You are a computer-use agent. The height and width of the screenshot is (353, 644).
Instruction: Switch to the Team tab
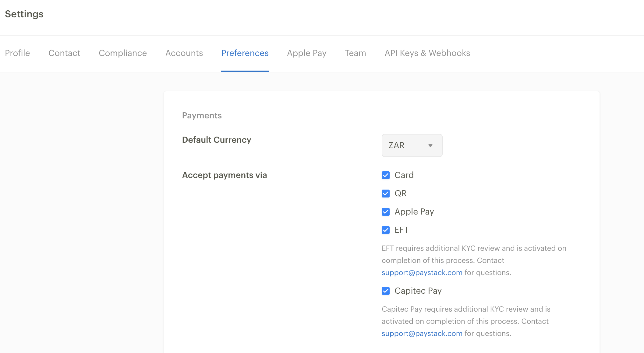click(355, 53)
